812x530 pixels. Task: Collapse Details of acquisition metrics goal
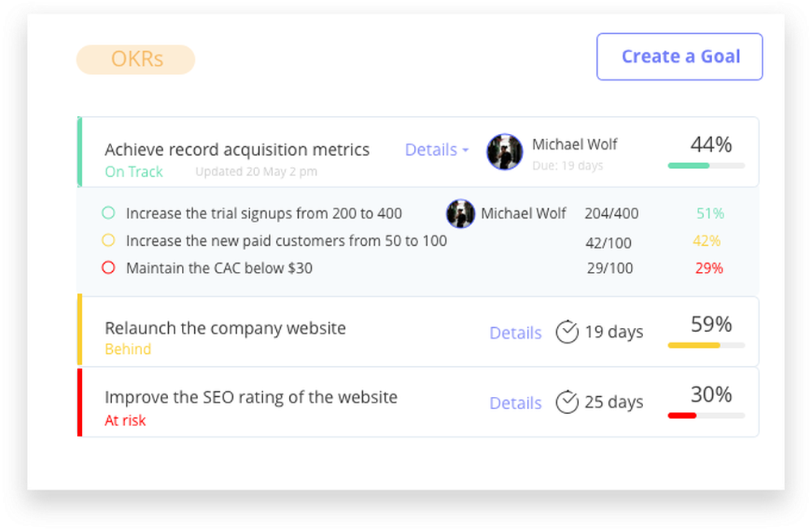[437, 150]
